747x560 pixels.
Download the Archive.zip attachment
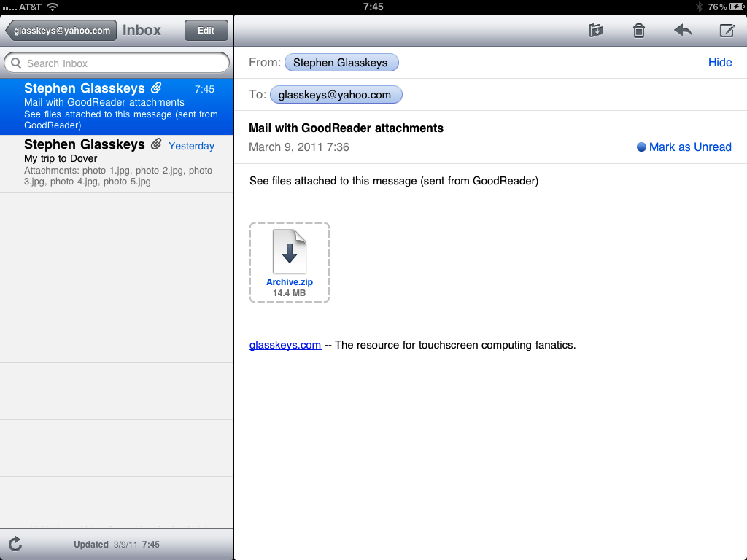click(x=290, y=262)
